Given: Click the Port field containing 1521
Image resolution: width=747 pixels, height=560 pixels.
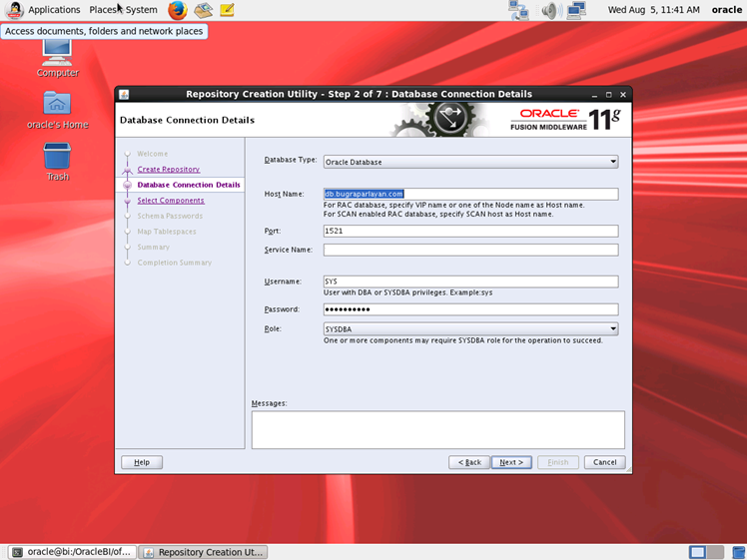Looking at the screenshot, I should [x=470, y=231].
